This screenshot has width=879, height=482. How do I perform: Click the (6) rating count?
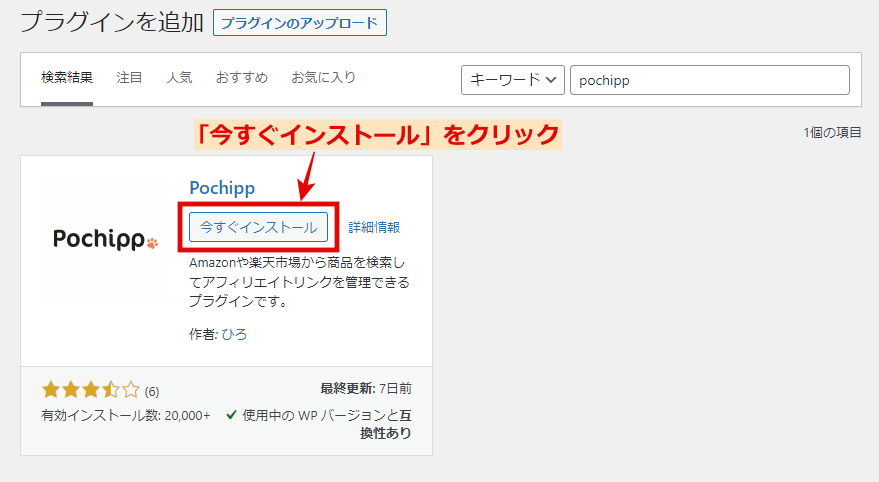pyautogui.click(x=152, y=392)
